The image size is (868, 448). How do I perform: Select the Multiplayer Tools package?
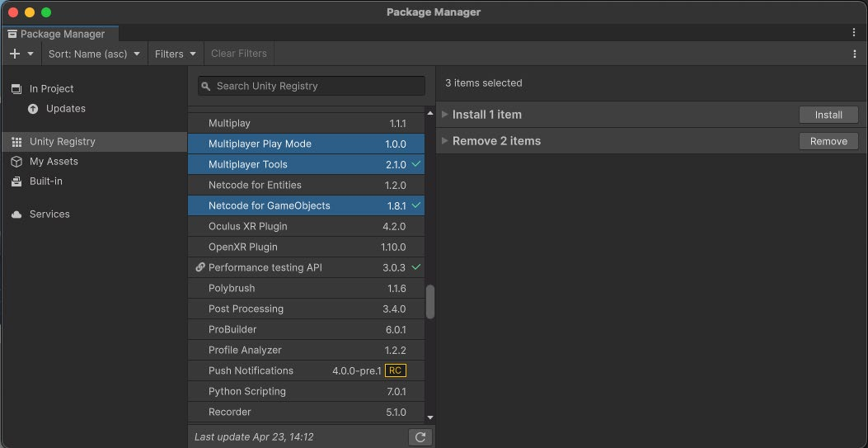[x=306, y=164]
